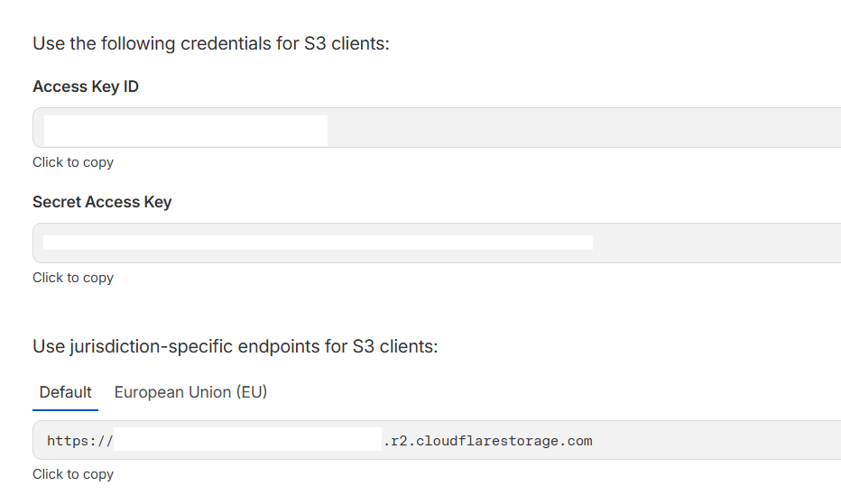Click 'Click to copy' under Access Key ID
The image size is (841, 504).
(73, 162)
